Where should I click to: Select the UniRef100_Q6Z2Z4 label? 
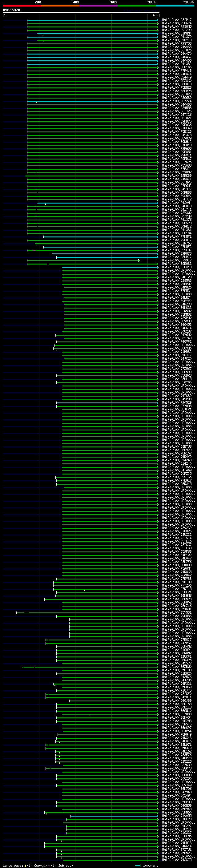(x=176, y=101)
